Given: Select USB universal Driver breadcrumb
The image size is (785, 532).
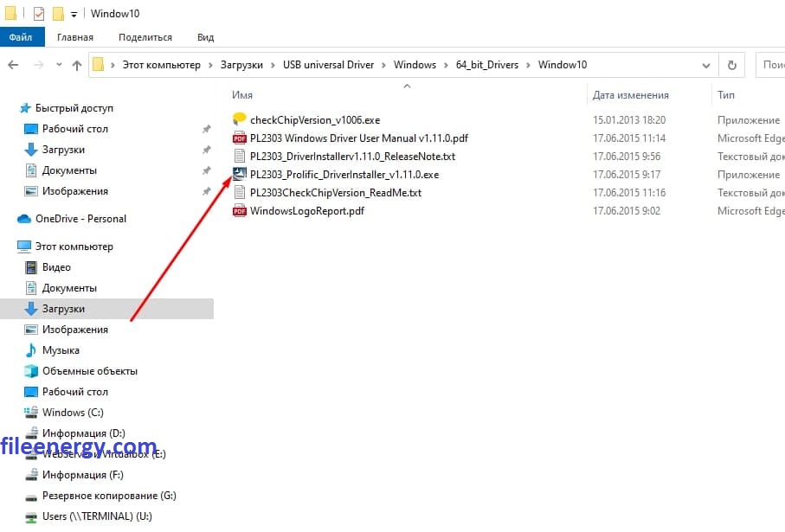Looking at the screenshot, I should click(x=328, y=65).
